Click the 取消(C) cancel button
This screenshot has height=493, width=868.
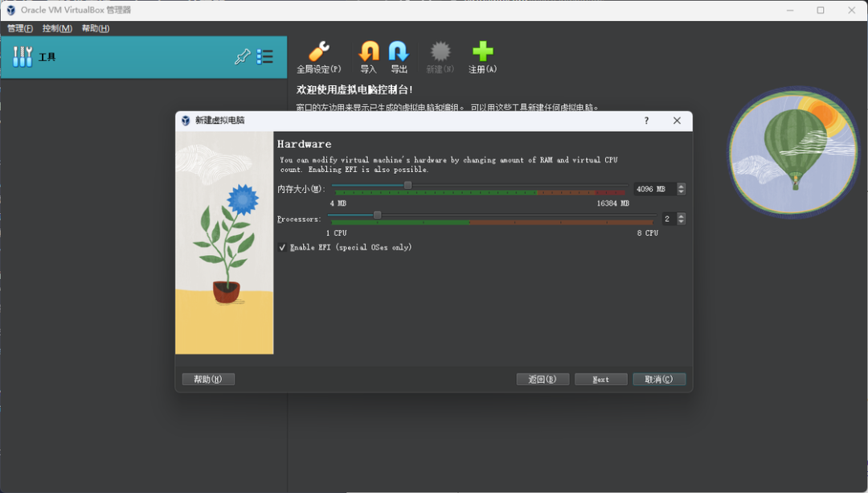(659, 380)
